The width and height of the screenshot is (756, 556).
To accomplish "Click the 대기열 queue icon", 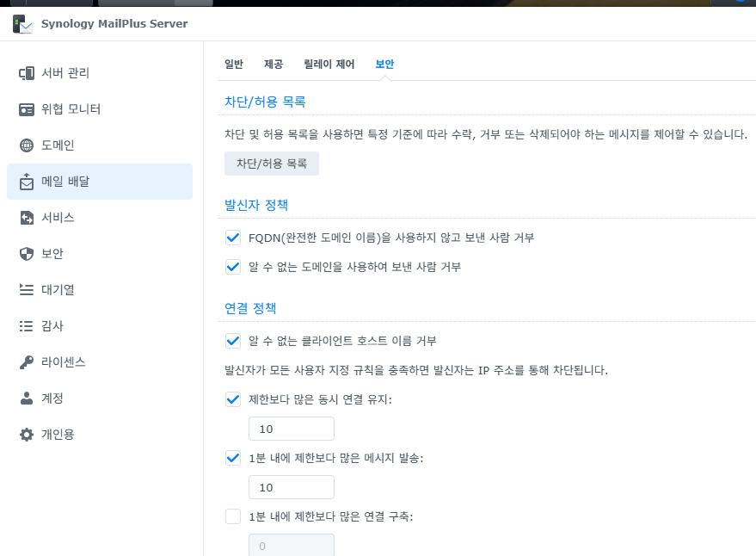I will tap(27, 289).
